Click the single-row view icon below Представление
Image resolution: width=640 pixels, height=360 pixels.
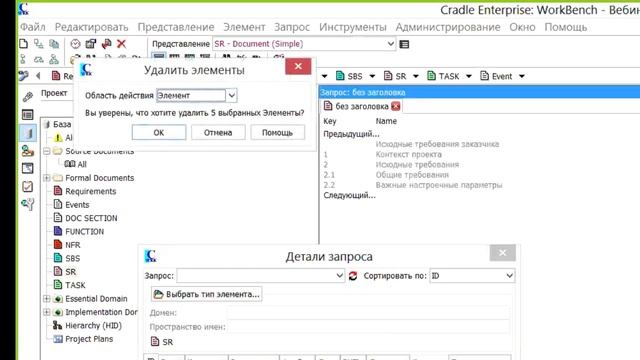tap(159, 57)
